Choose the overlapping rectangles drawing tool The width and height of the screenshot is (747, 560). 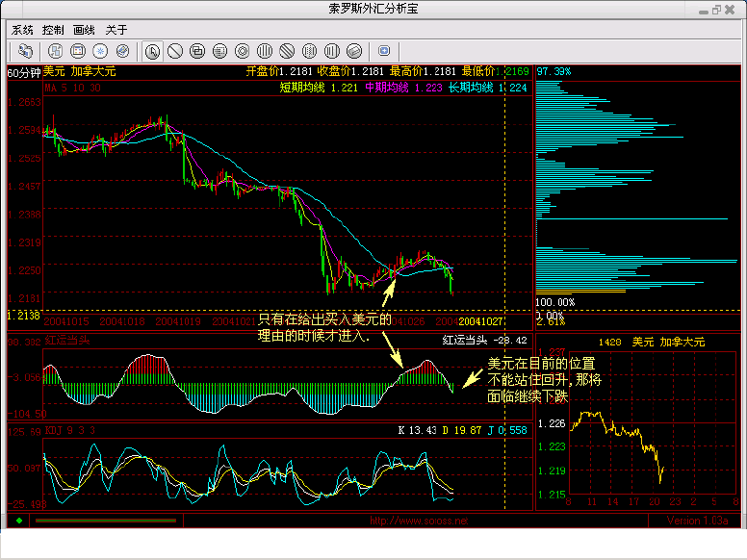[x=197, y=50]
